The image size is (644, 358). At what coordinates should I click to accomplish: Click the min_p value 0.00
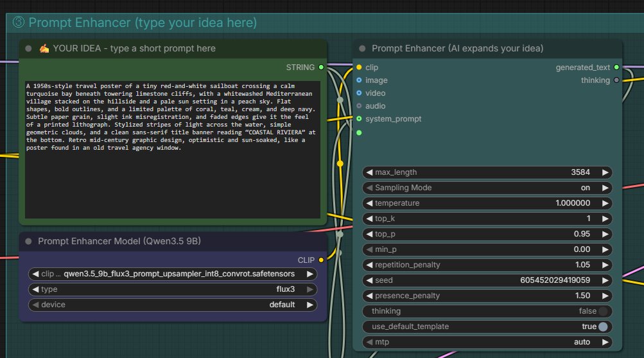pyautogui.click(x=582, y=249)
